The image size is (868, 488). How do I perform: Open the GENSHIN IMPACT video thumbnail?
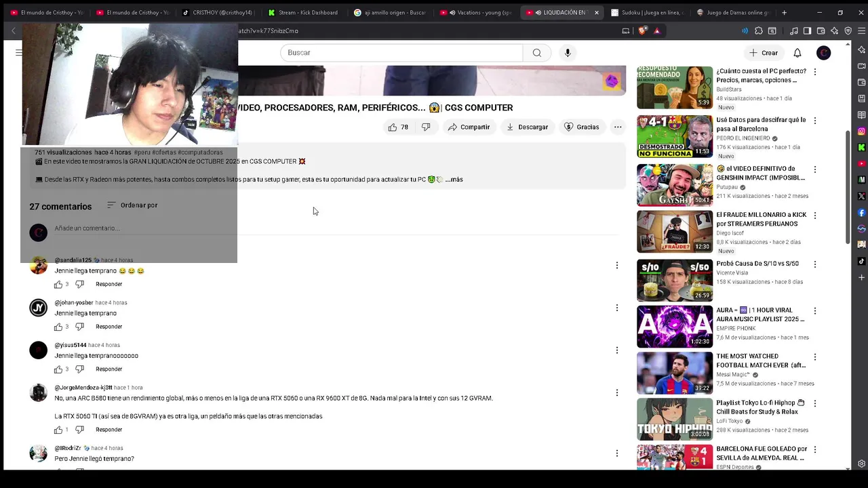tap(675, 184)
